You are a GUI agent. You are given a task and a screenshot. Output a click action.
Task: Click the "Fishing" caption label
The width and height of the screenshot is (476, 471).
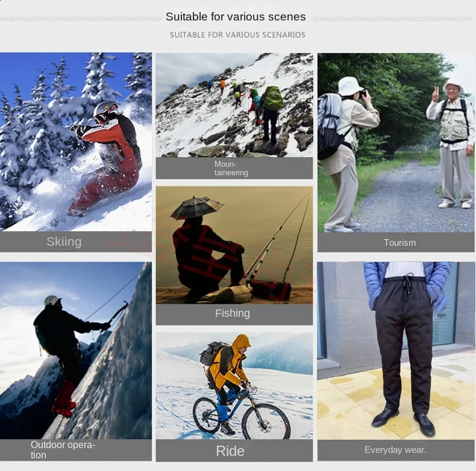point(233,313)
